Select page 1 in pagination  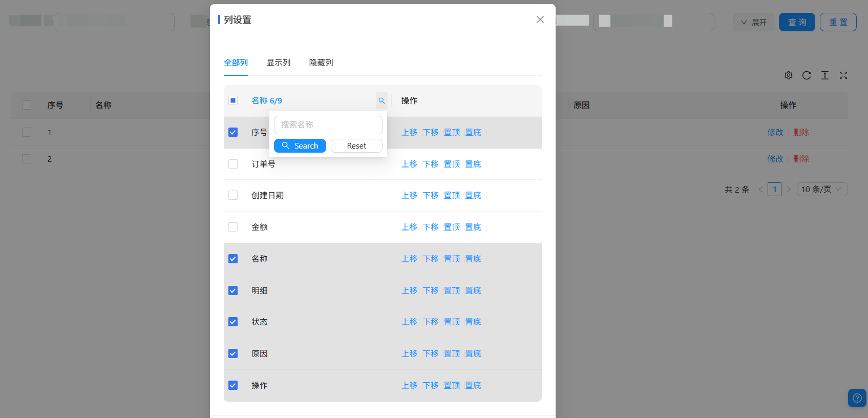(775, 190)
